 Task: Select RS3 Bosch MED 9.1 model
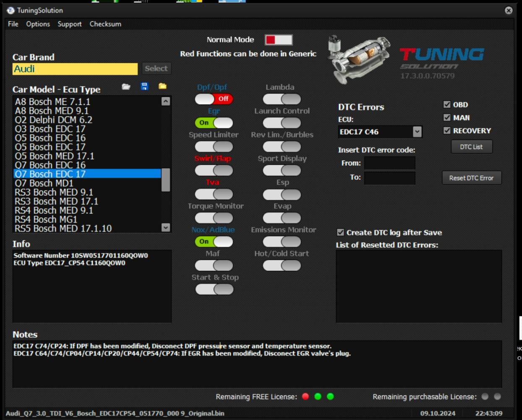tap(87, 192)
